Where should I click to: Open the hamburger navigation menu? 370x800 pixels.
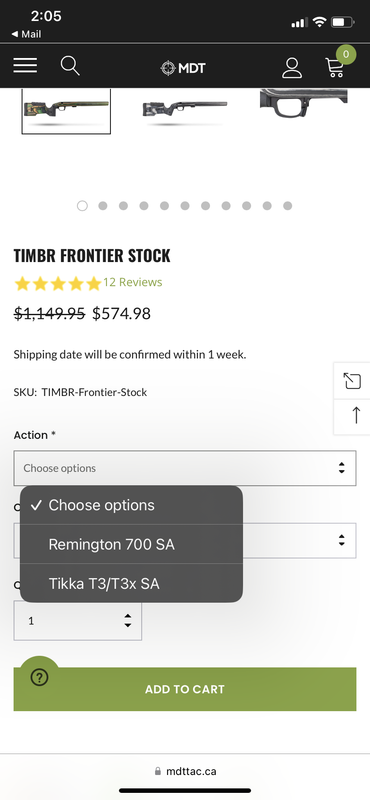tap(25, 65)
